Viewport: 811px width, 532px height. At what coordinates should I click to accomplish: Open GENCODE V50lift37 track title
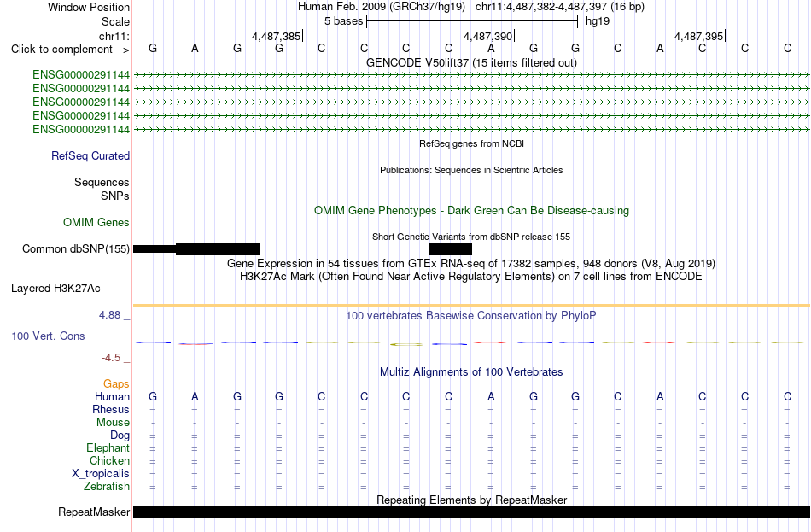tap(471, 62)
